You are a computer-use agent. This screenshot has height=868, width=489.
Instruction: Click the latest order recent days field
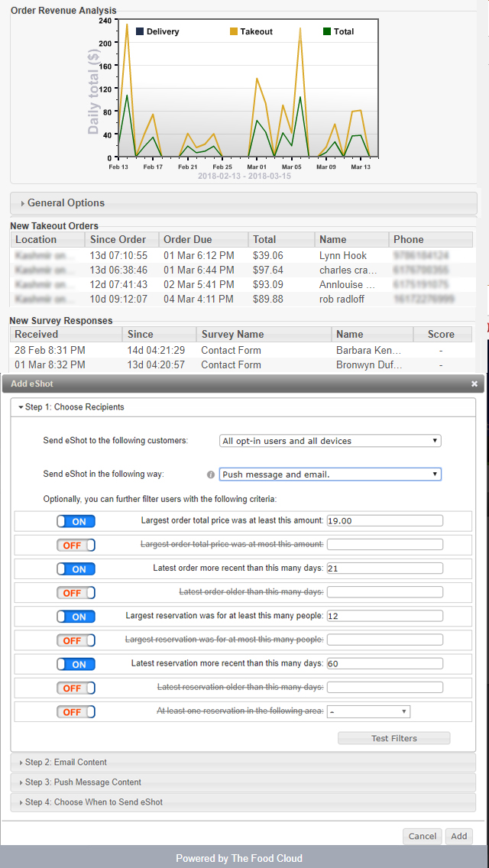coord(384,568)
